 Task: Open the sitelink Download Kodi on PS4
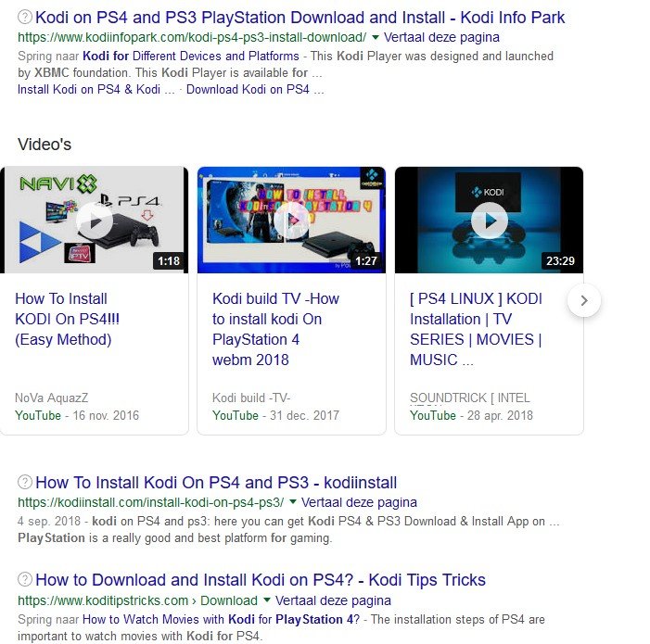pyautogui.click(x=255, y=90)
